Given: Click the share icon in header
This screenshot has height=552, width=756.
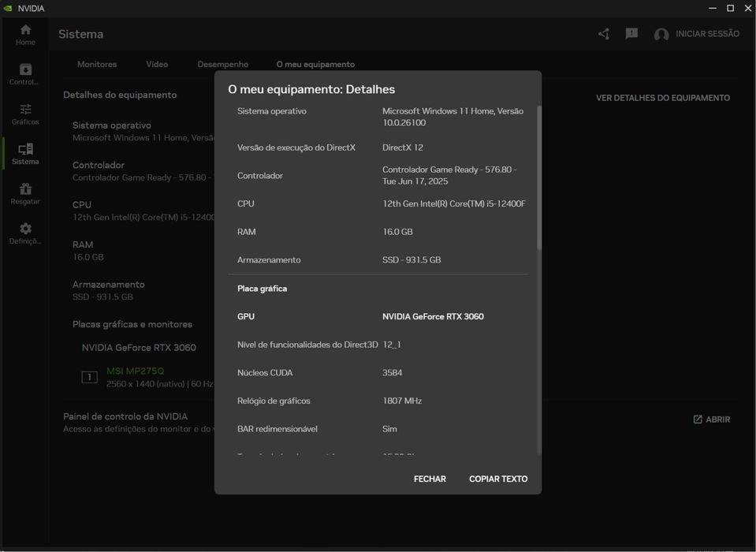Looking at the screenshot, I should (604, 34).
